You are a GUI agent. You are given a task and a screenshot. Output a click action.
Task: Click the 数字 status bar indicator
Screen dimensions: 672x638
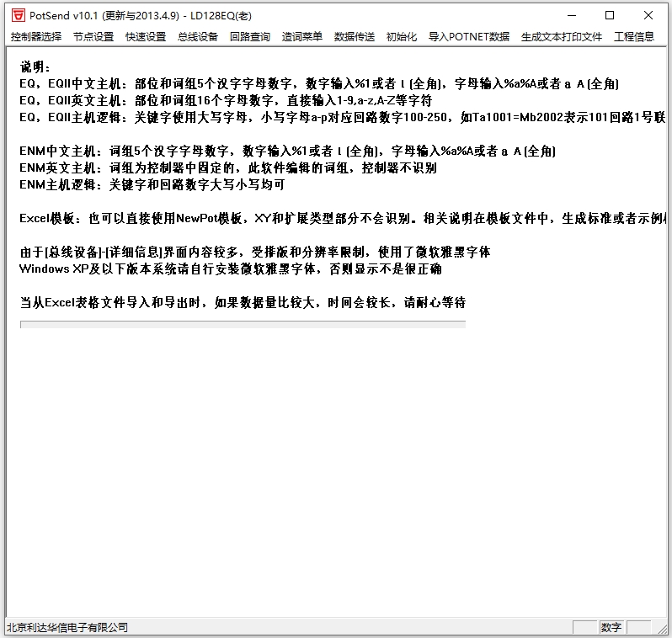611,627
